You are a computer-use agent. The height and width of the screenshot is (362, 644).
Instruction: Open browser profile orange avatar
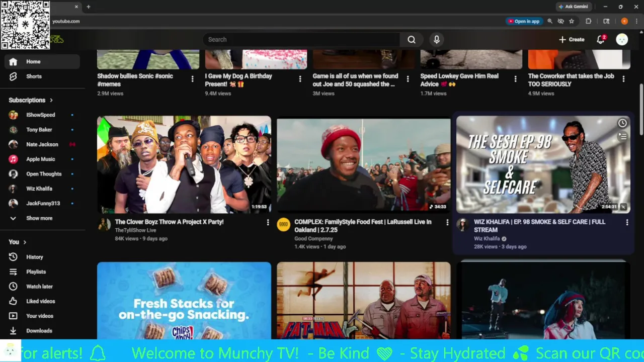click(x=624, y=21)
